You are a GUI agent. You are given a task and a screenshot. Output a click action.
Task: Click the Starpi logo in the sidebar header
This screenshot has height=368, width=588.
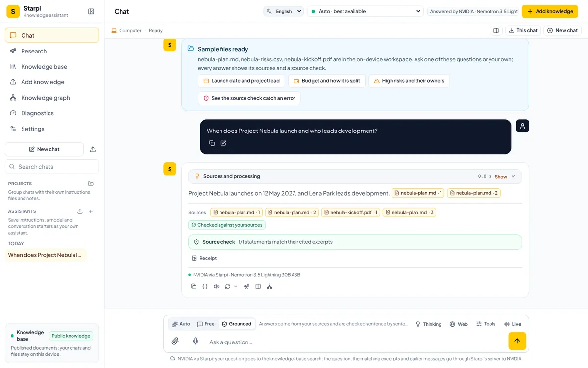13,11
